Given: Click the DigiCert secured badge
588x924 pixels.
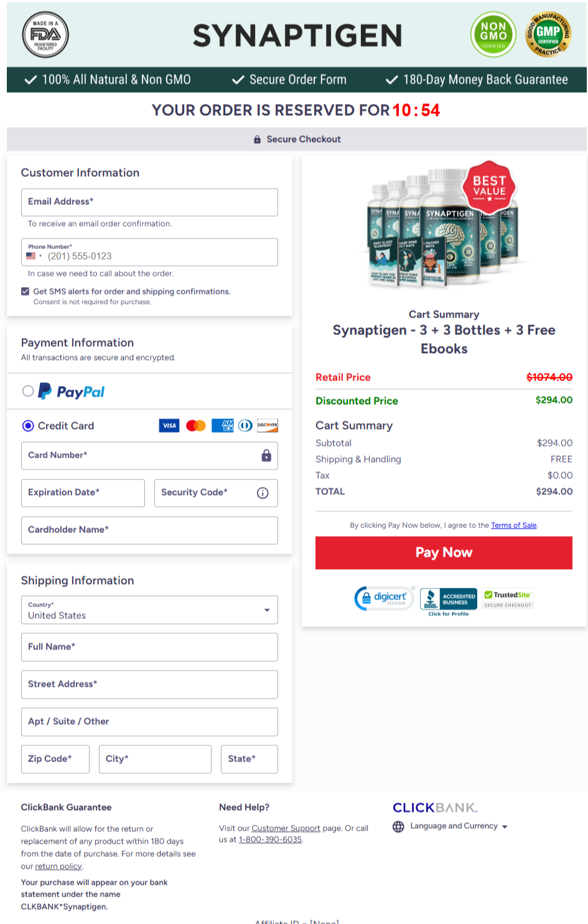Looking at the screenshot, I should (385, 598).
